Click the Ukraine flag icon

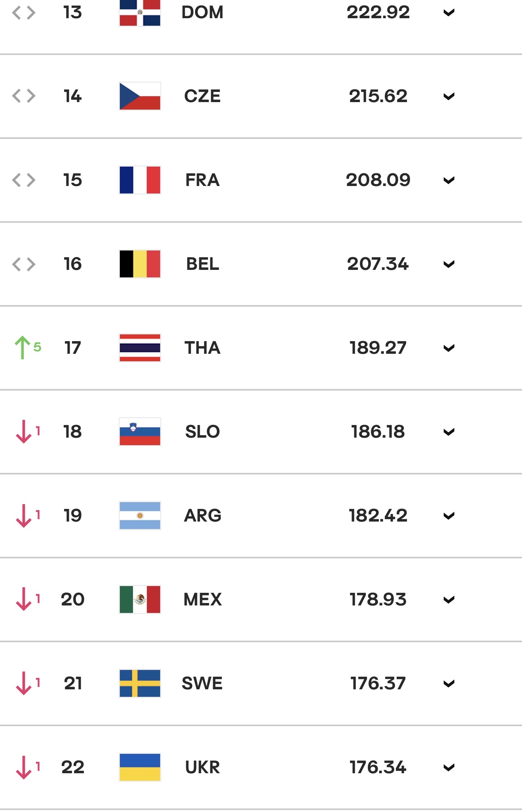(x=140, y=767)
